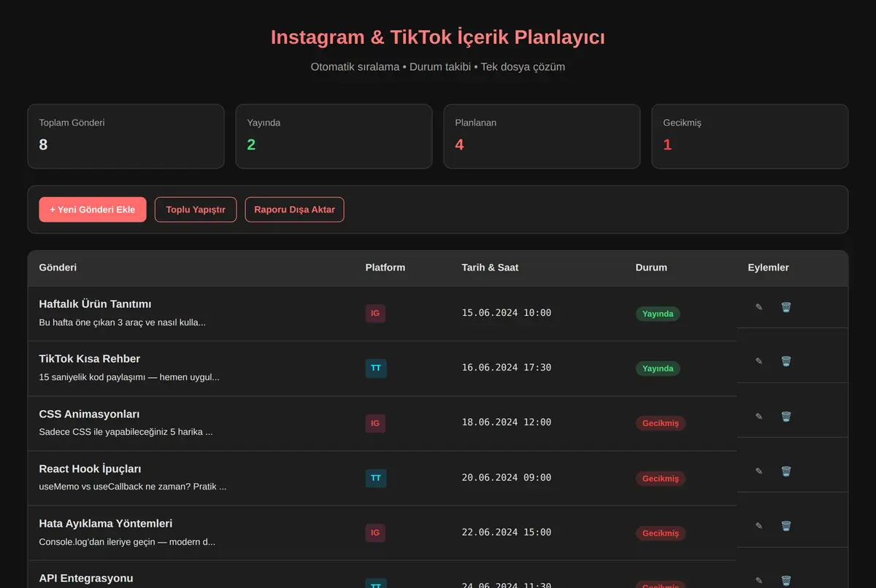This screenshot has height=588, width=876.
Task: Delete the React Hook İpuçları post
Action: tap(785, 471)
